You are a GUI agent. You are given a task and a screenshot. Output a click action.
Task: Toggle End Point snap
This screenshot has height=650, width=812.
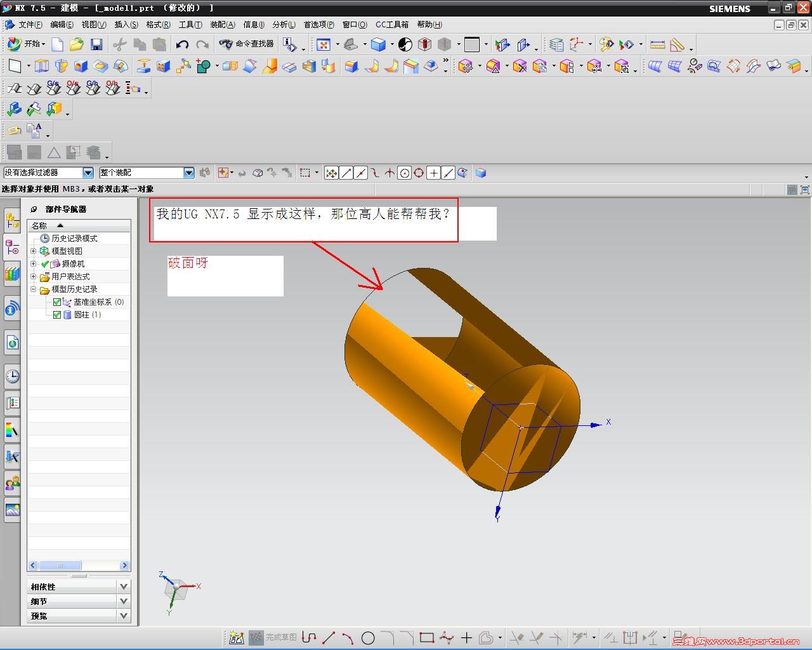(x=346, y=173)
